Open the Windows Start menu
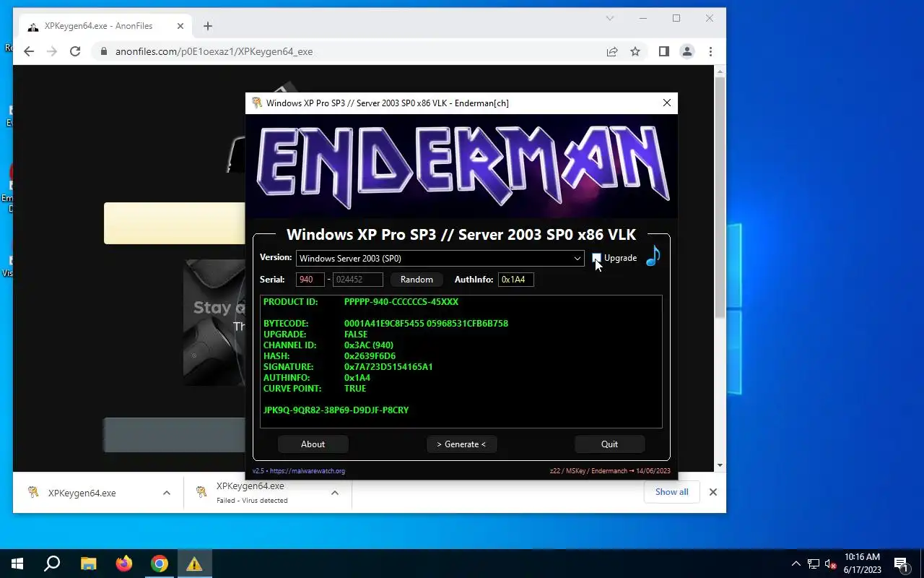The height and width of the screenshot is (578, 924). coord(17,564)
